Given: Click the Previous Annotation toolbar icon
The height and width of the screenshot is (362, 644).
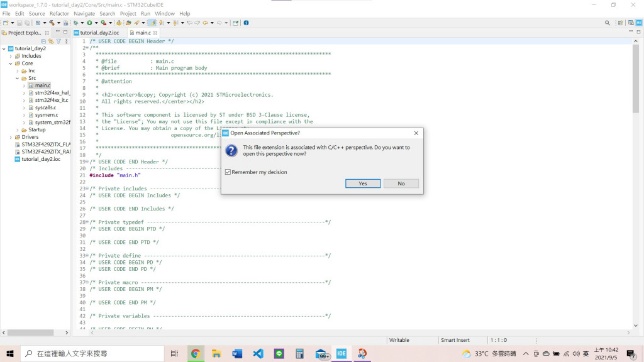Looking at the screenshot, I should (175, 23).
